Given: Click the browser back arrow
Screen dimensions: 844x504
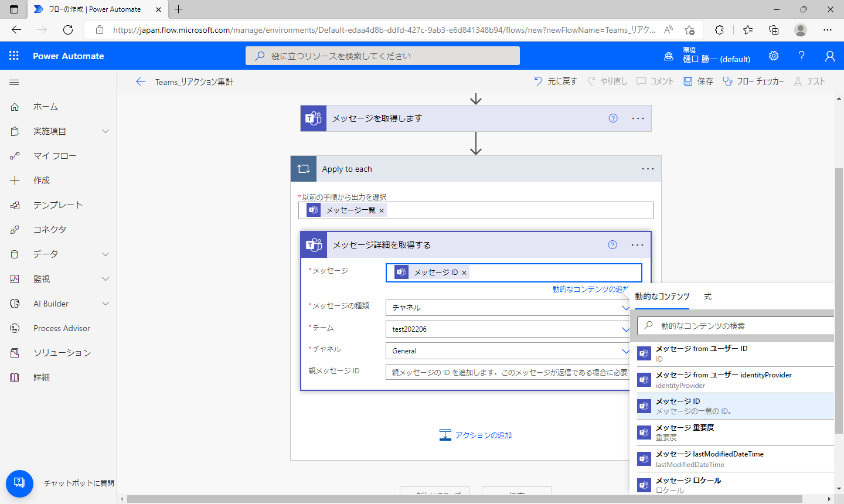Looking at the screenshot, I should [16, 30].
